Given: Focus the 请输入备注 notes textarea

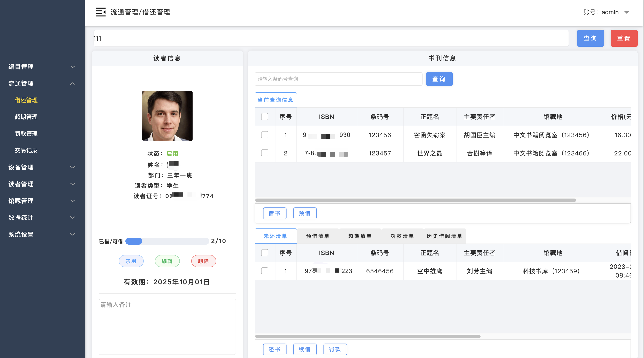Looking at the screenshot, I should (167, 327).
